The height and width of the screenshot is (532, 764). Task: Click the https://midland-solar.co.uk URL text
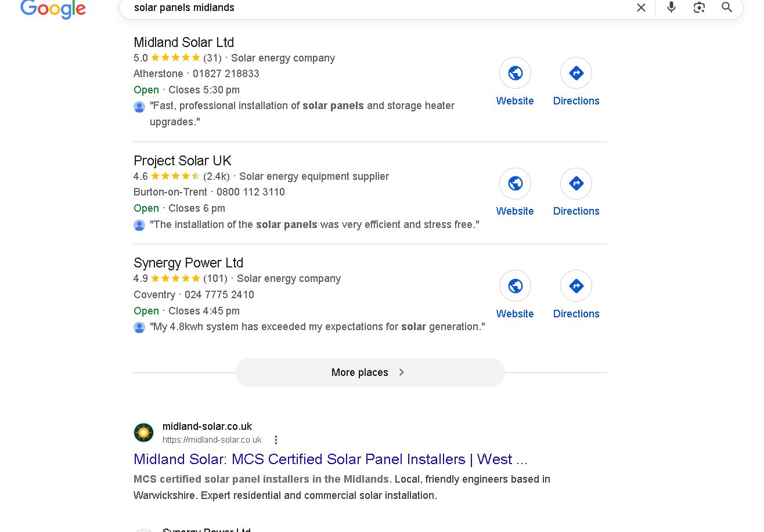[x=212, y=440]
